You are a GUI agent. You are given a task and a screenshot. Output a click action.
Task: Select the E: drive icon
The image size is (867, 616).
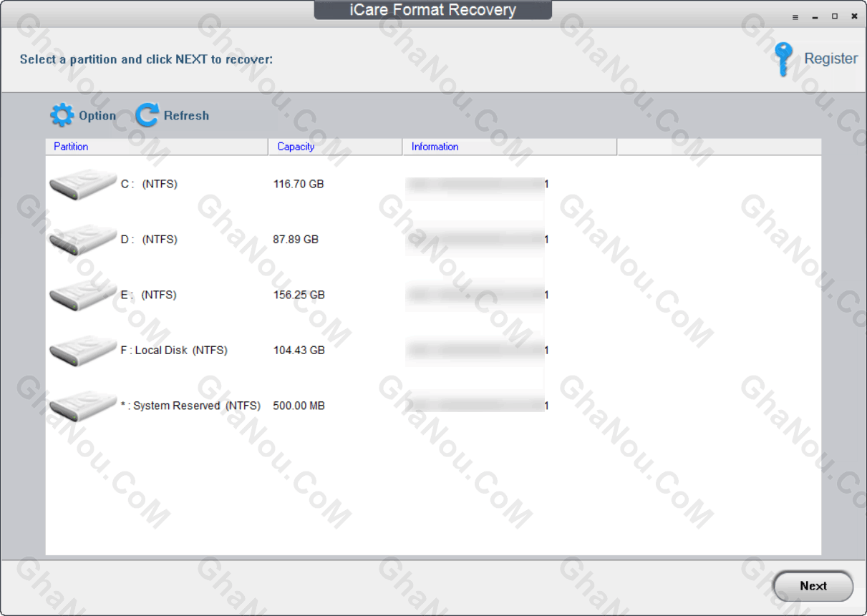pos(83,296)
